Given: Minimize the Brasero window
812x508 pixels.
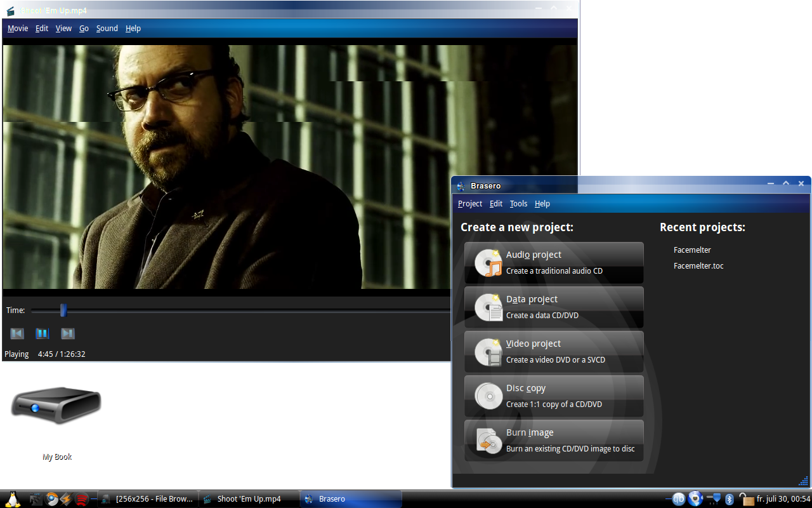Looking at the screenshot, I should 771,184.
